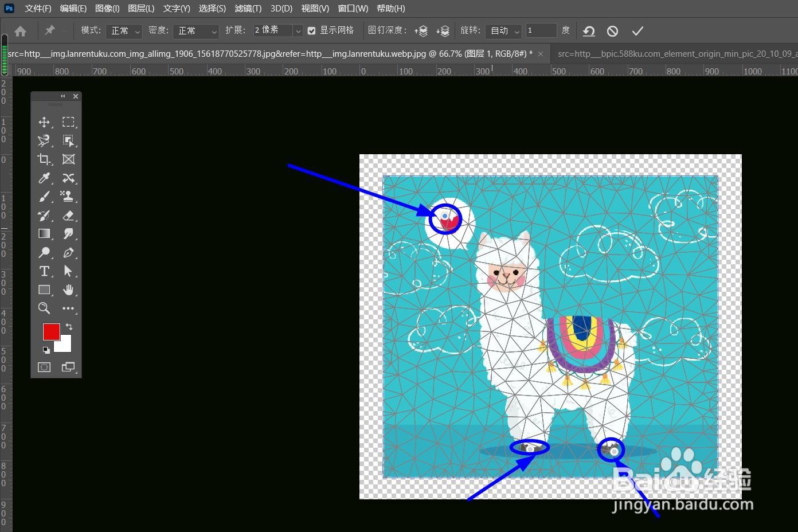Select the Object Selection tool
The image size is (798, 532).
pyautogui.click(x=68, y=140)
